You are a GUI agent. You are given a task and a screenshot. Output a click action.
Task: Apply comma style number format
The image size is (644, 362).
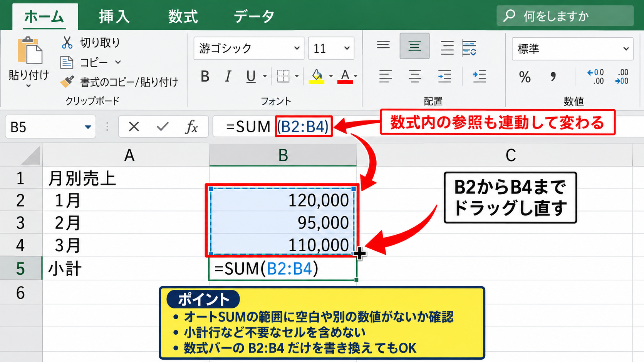click(x=553, y=77)
